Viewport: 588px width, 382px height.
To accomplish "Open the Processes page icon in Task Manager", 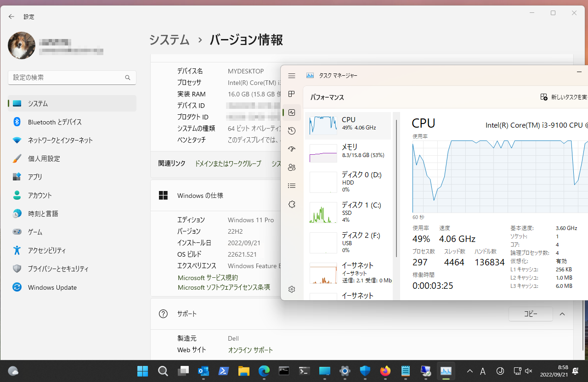I will (292, 94).
